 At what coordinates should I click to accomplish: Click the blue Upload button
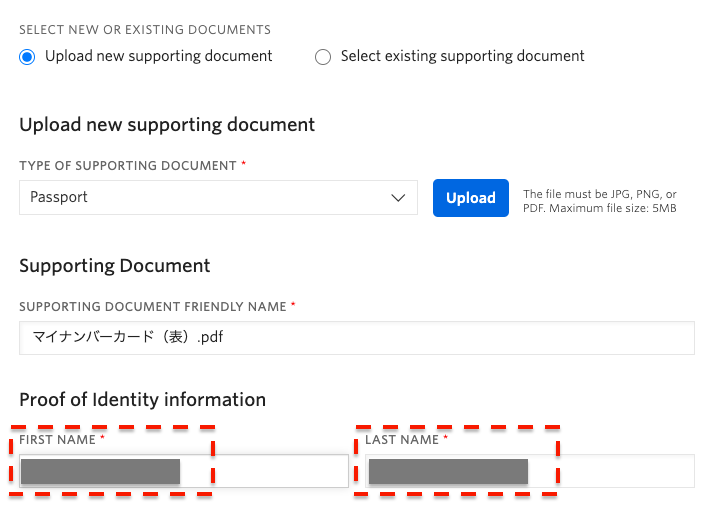click(471, 198)
